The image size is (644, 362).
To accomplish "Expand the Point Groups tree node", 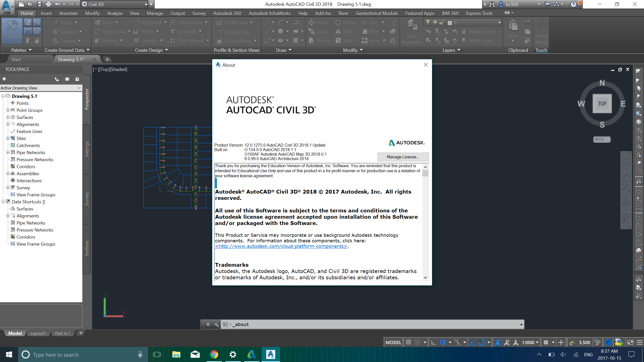I will (8, 110).
